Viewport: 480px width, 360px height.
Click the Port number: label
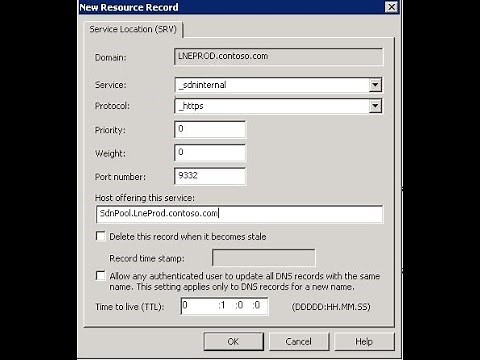tap(120, 177)
